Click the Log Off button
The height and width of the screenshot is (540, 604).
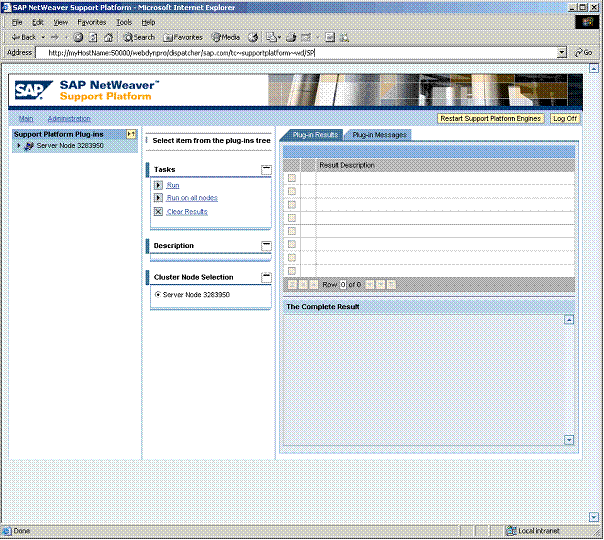click(565, 119)
